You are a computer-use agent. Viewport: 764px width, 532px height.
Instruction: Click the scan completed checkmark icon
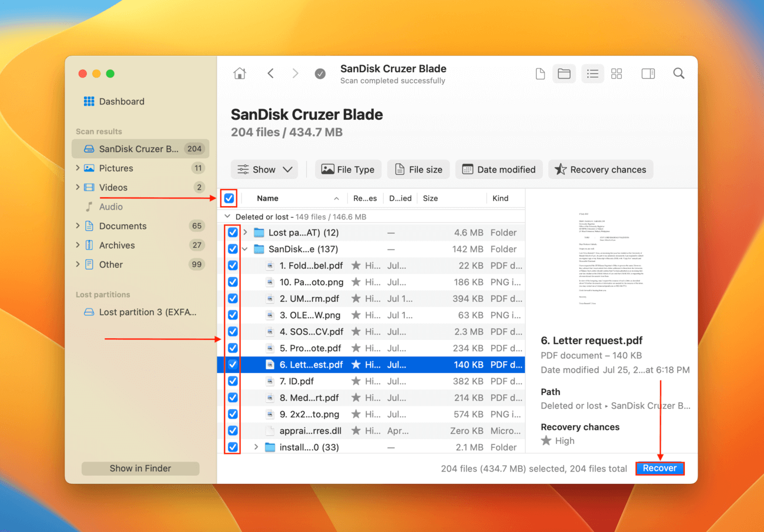[x=320, y=73]
